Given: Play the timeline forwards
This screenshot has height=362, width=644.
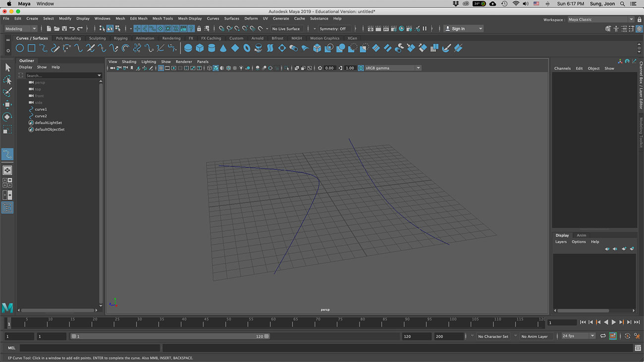Looking at the screenshot, I should click(x=614, y=322).
